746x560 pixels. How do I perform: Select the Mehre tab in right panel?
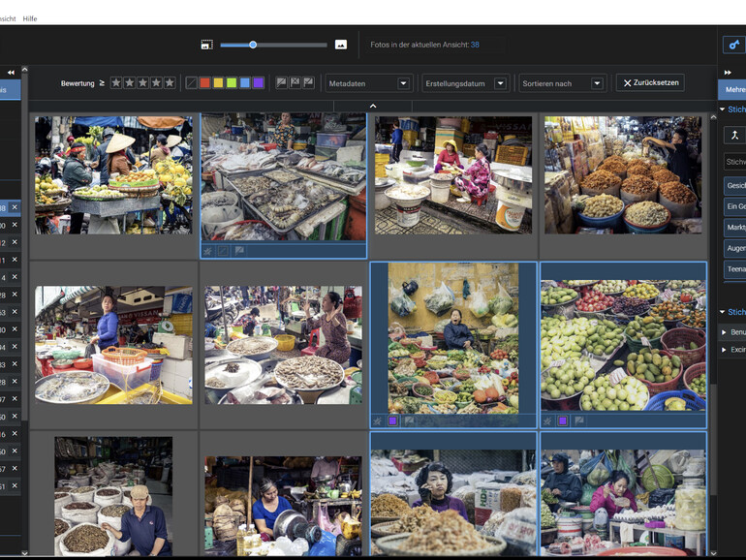(732, 89)
